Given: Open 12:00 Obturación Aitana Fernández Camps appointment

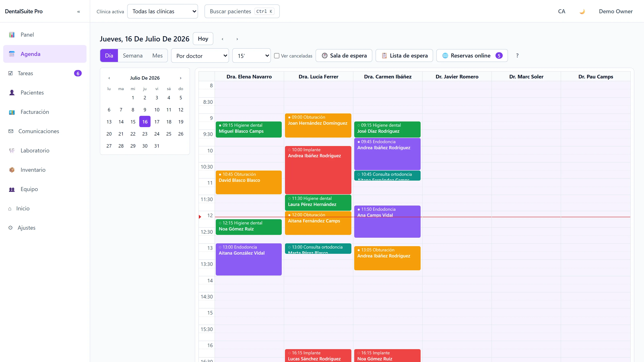Looking at the screenshot, I should coord(318,223).
